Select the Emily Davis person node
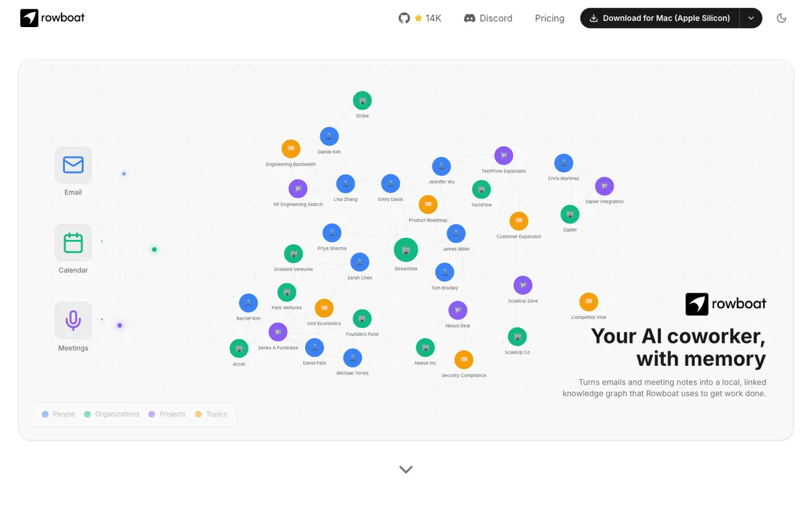812x508 pixels. [x=390, y=184]
